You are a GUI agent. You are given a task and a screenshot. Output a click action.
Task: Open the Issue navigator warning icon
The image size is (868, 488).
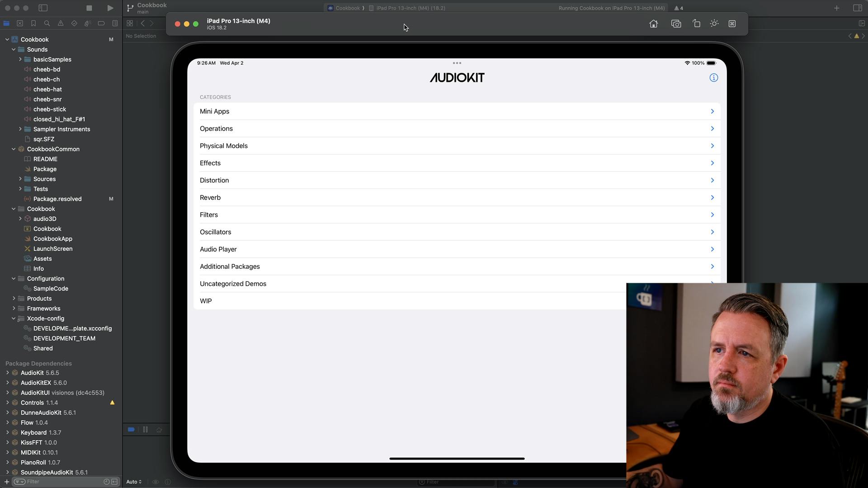[61, 23]
